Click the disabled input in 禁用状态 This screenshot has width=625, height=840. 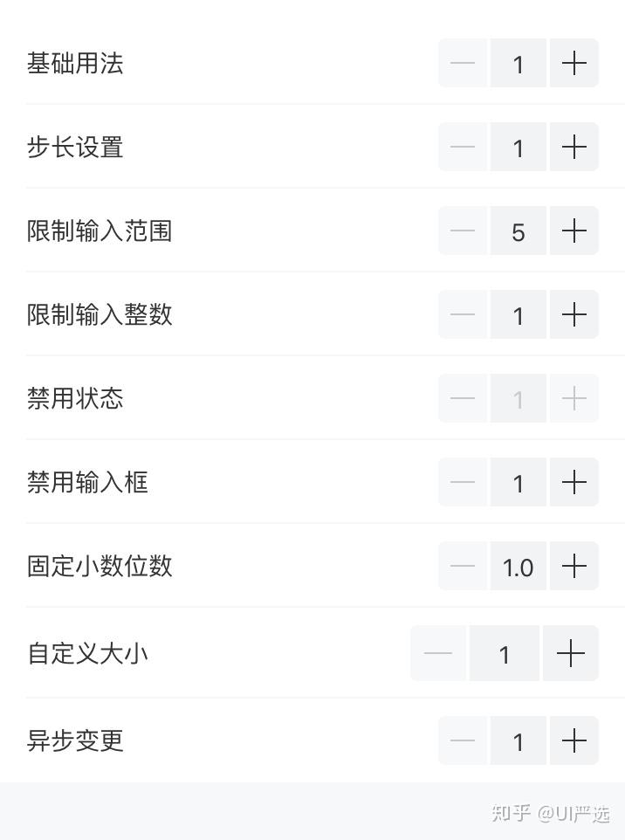(519, 398)
